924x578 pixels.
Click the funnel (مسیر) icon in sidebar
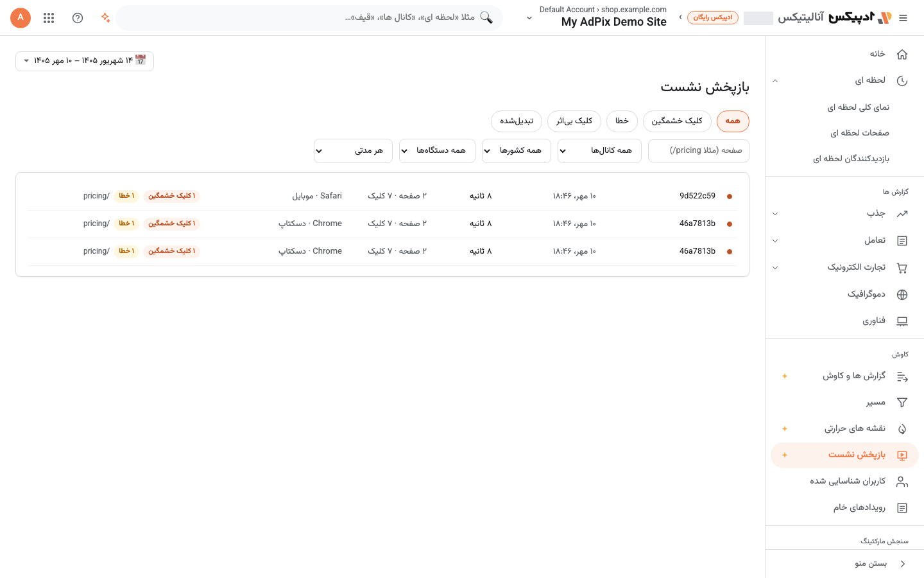(902, 403)
